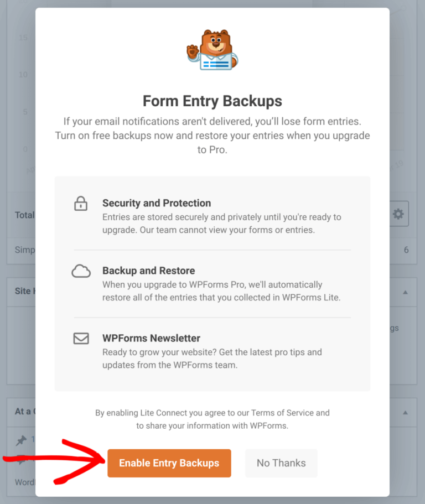This screenshot has height=504, width=425.
Task: Select the entry count showing 6
Action: (406, 250)
